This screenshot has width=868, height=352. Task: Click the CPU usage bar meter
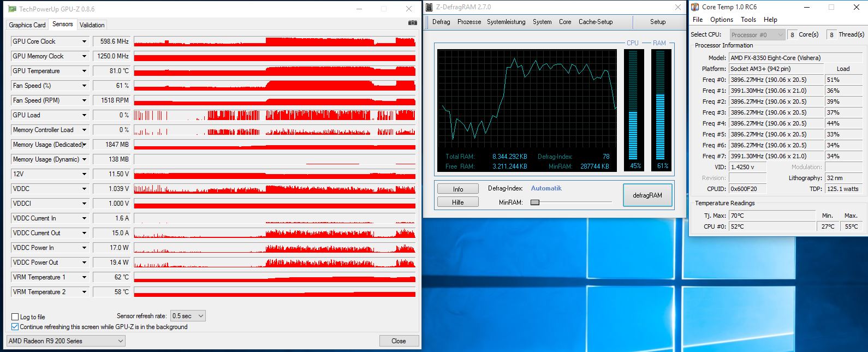633,110
